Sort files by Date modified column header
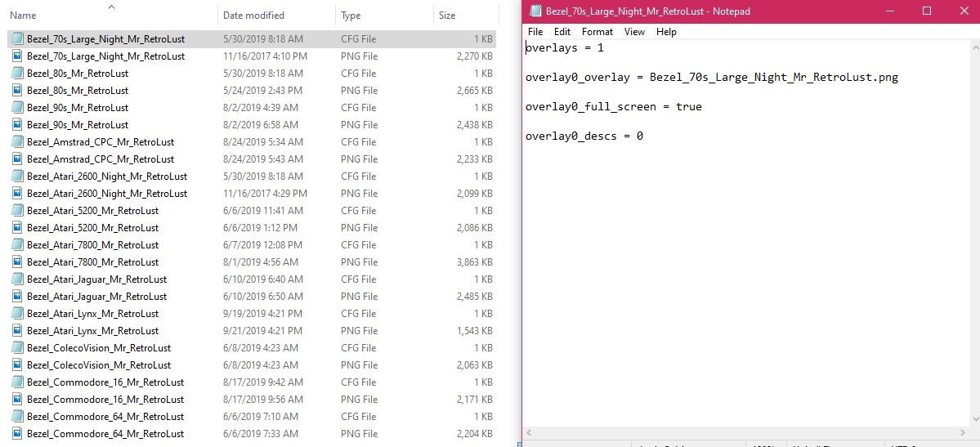Screen dimensions: 980x447 253,16
